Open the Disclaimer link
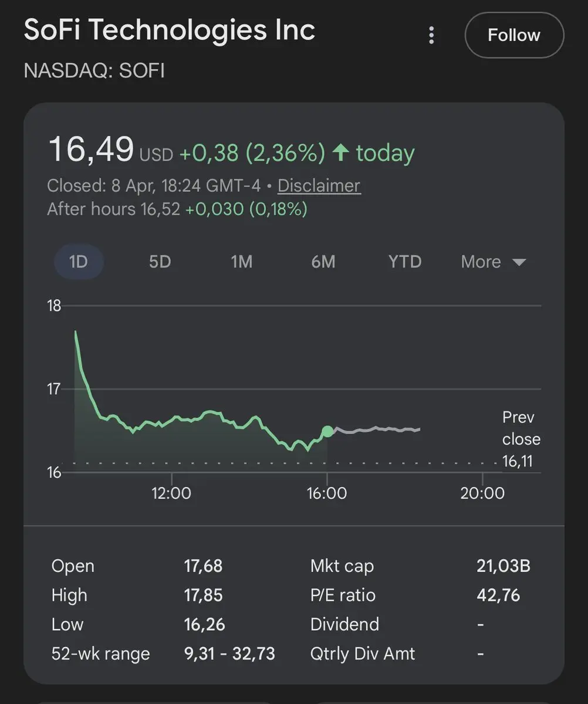This screenshot has width=588, height=704. click(319, 186)
